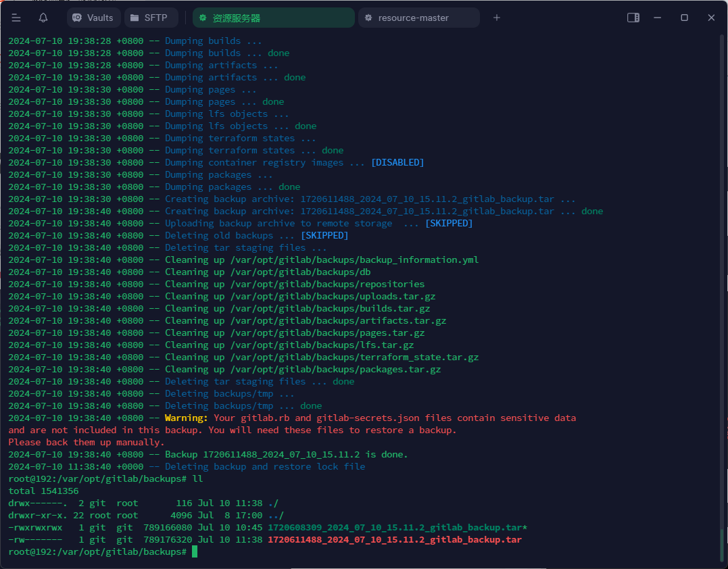The image size is (728, 569).
Task: Open the Vaults tab
Action: click(94, 18)
